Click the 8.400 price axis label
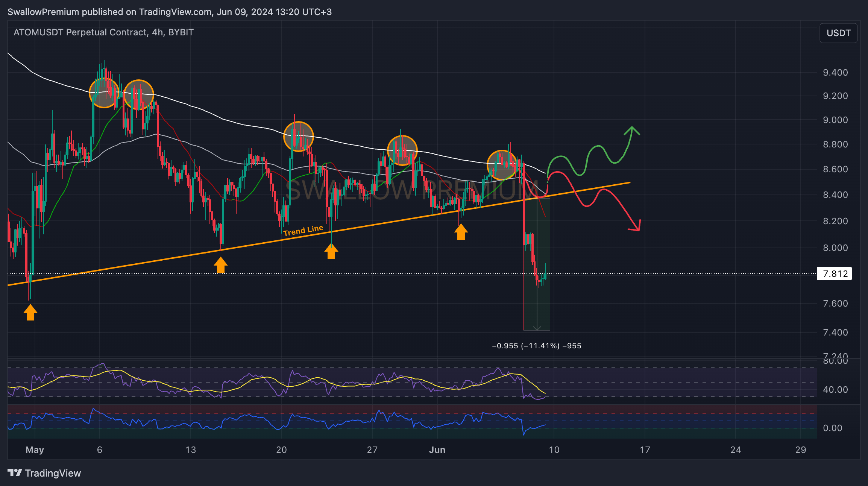 coord(835,195)
